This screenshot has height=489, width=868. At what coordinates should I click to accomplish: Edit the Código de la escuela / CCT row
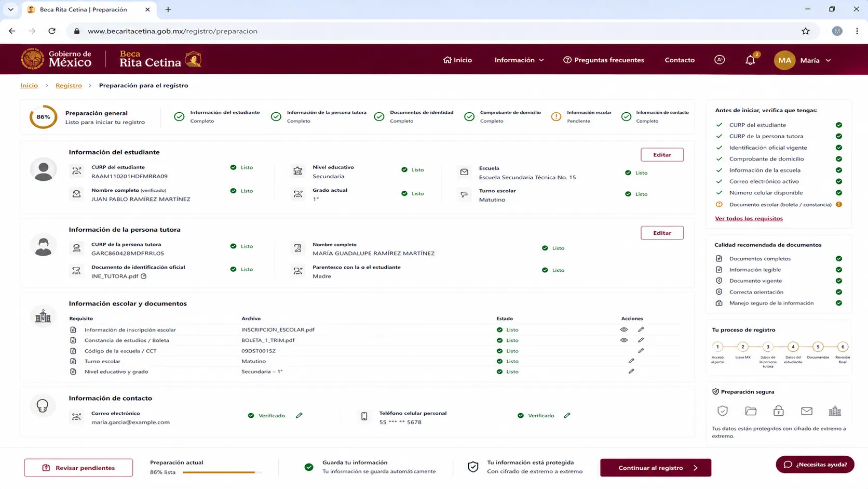point(641,351)
